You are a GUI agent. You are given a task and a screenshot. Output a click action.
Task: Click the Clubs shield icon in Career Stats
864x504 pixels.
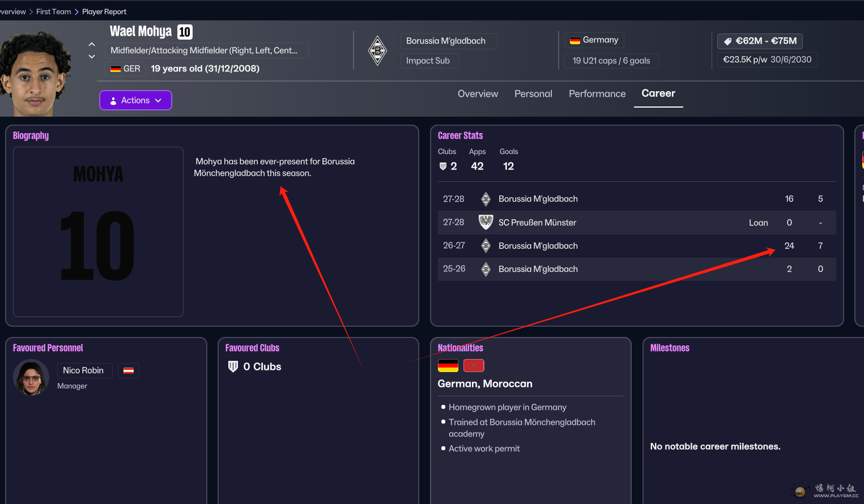coord(443,166)
